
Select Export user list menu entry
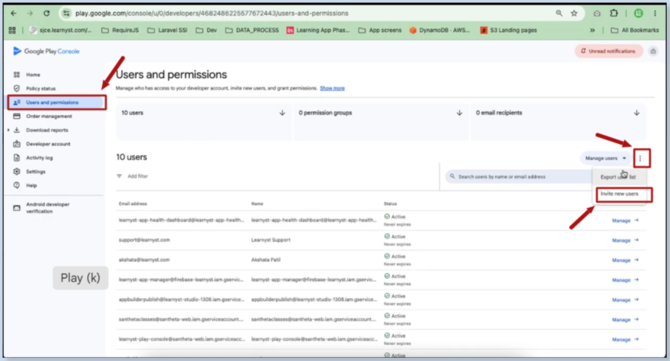619,177
